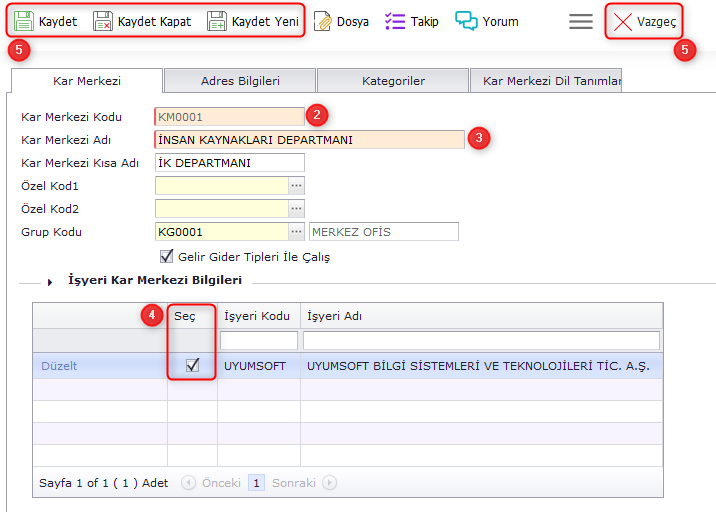Click the Kaydet Kapat toolbar icon
716x512 pixels.
pyautogui.click(x=103, y=21)
